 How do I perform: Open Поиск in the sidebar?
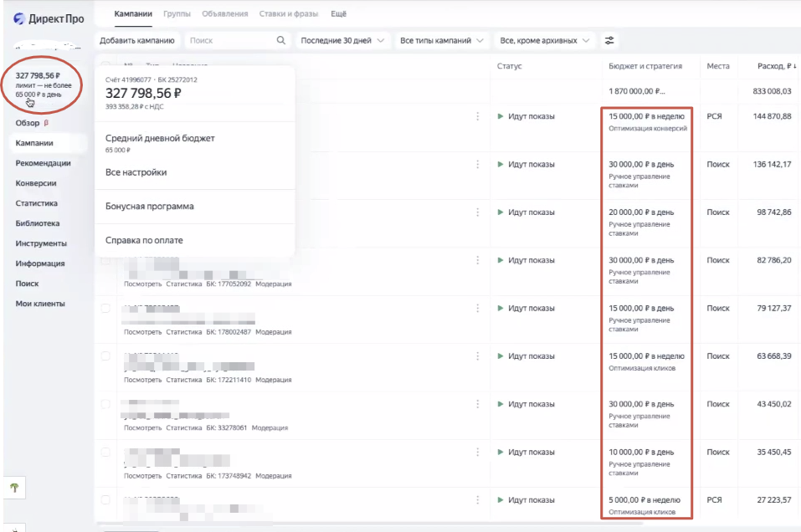tap(27, 284)
